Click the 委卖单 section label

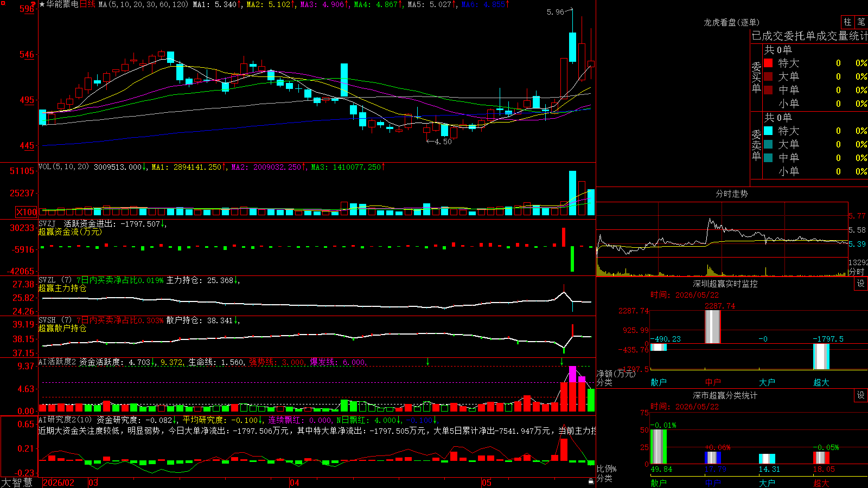[x=756, y=145]
